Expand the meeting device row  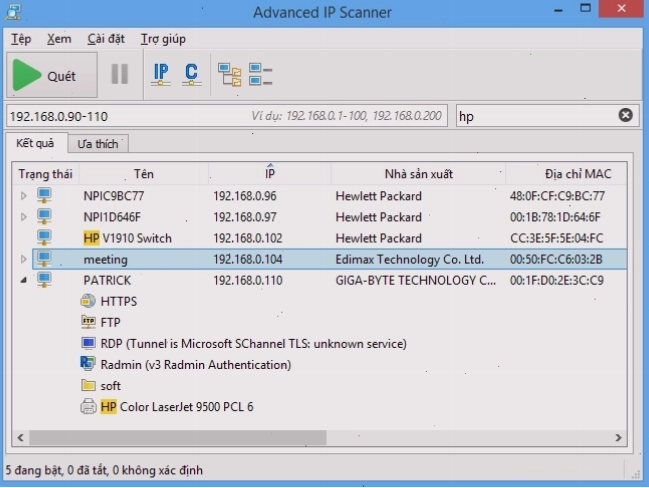tap(24, 259)
